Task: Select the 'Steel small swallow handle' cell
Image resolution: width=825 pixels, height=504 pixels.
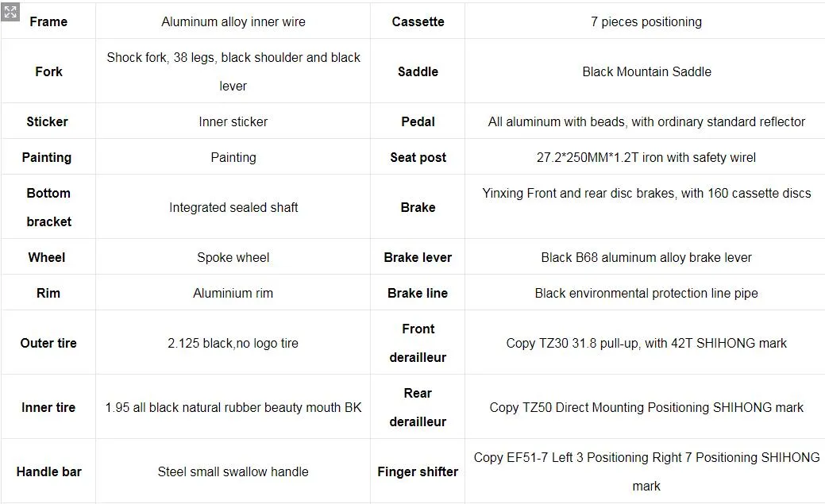Action: [x=233, y=471]
